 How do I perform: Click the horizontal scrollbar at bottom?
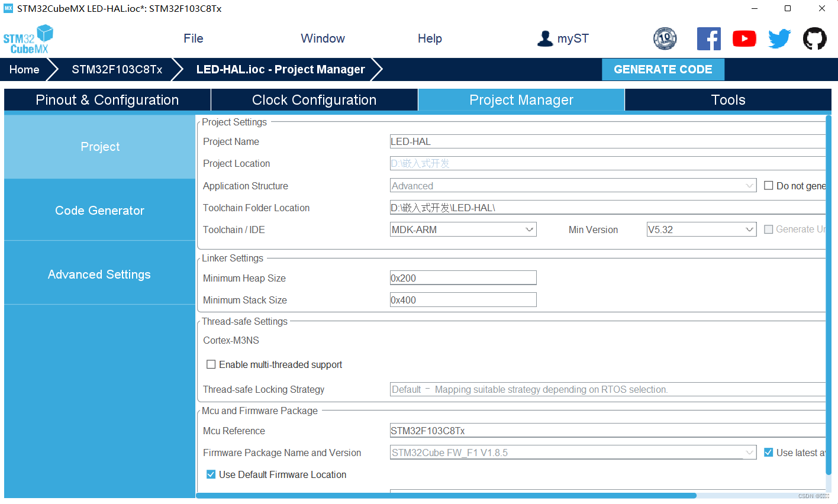pyautogui.click(x=446, y=496)
